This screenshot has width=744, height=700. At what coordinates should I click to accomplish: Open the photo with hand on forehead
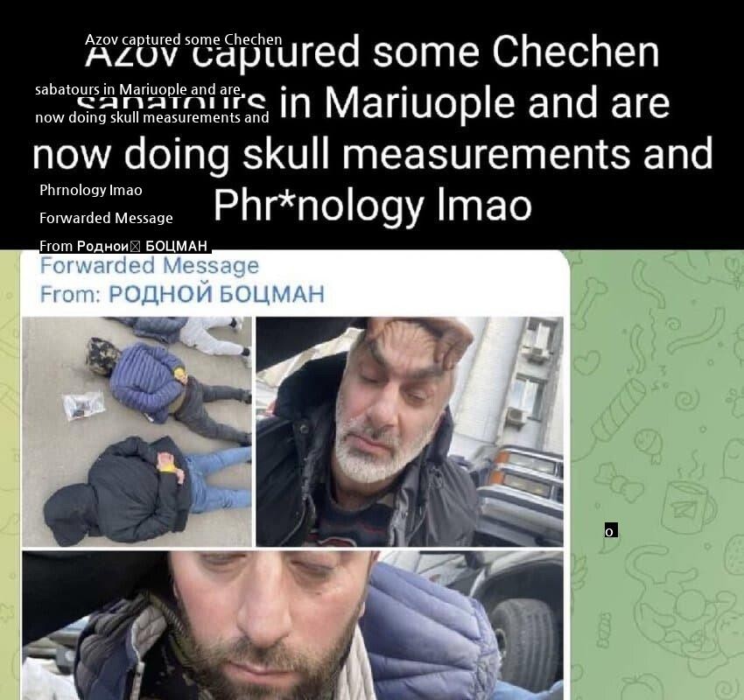410,431
